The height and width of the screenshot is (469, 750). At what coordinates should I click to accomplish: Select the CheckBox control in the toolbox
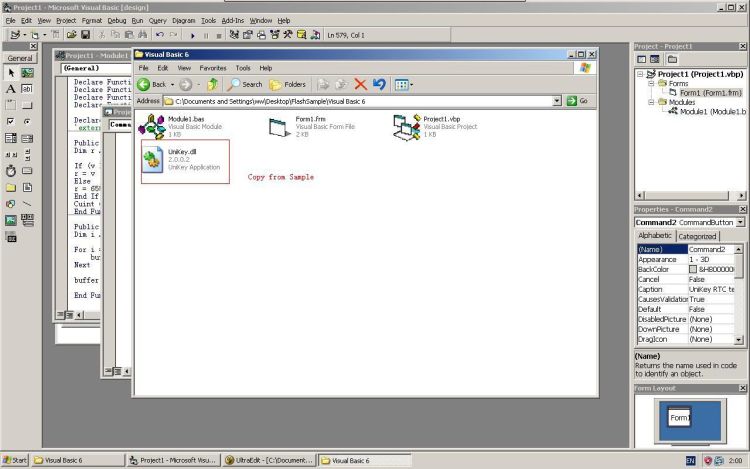tap(11, 121)
